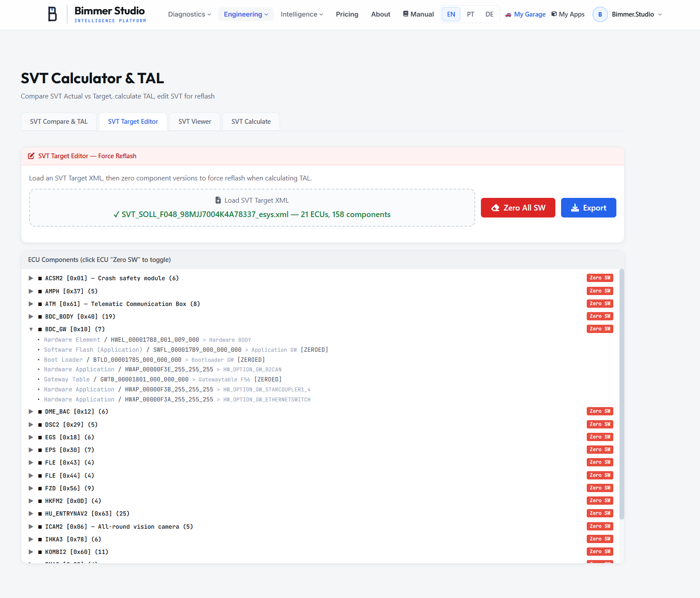This screenshot has width=700, height=598.
Task: Open the Manual book icon link
Action: (x=406, y=14)
